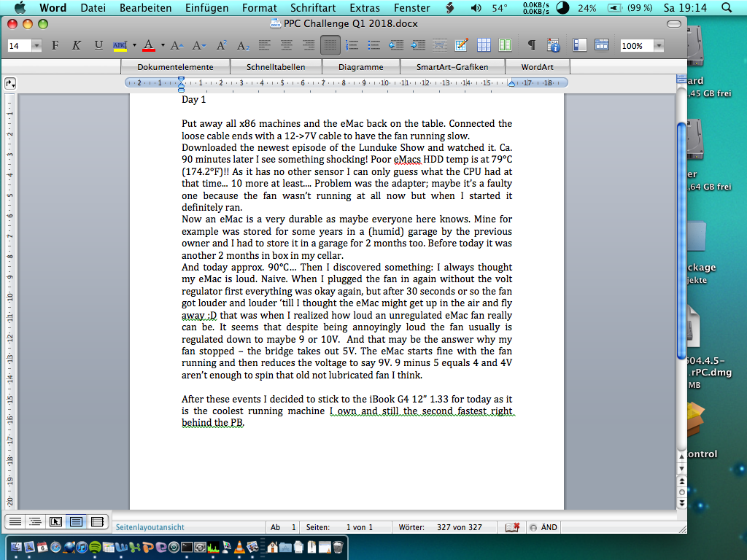Open the Einfügen menu

pos(206,7)
